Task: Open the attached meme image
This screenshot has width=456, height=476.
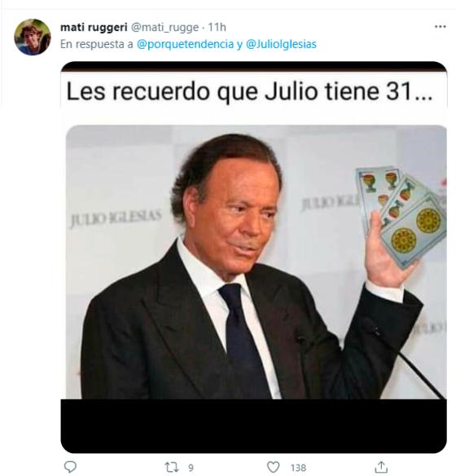Action: [x=253, y=257]
